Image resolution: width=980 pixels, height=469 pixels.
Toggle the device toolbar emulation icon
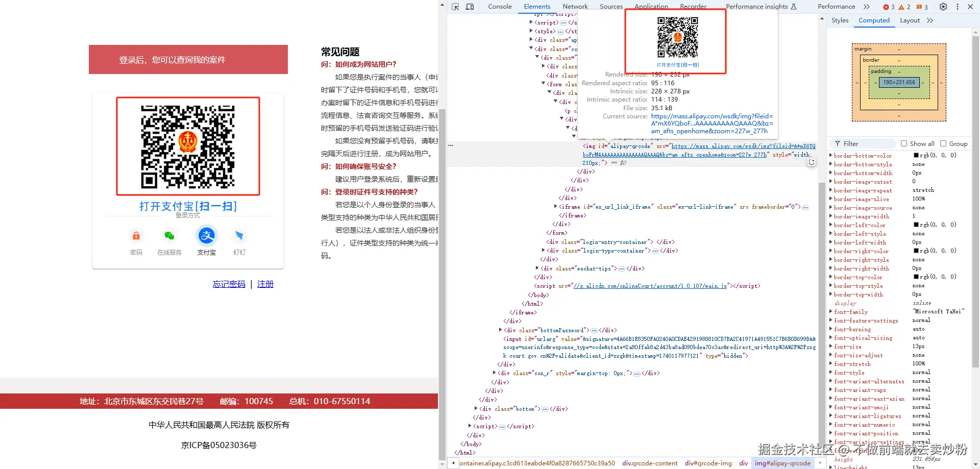click(x=470, y=7)
